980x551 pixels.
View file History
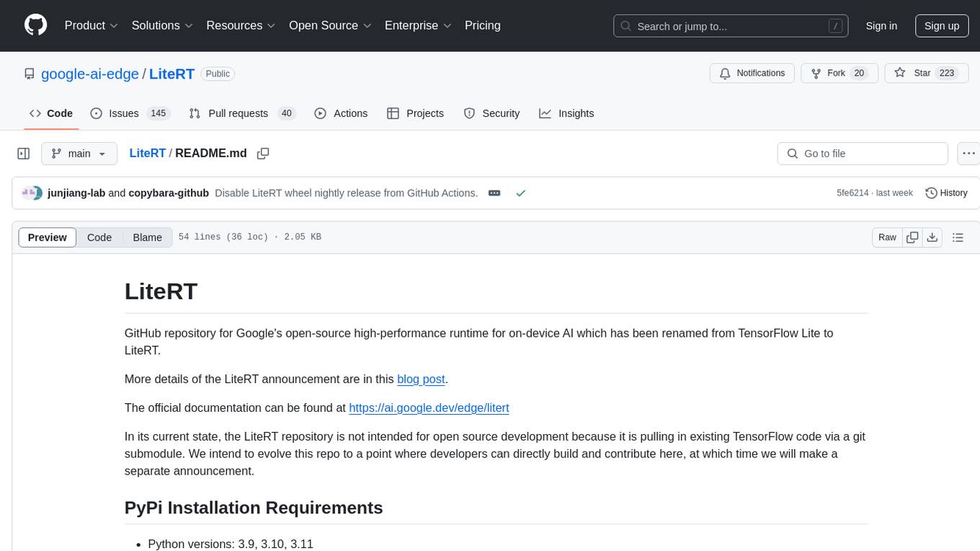click(947, 193)
